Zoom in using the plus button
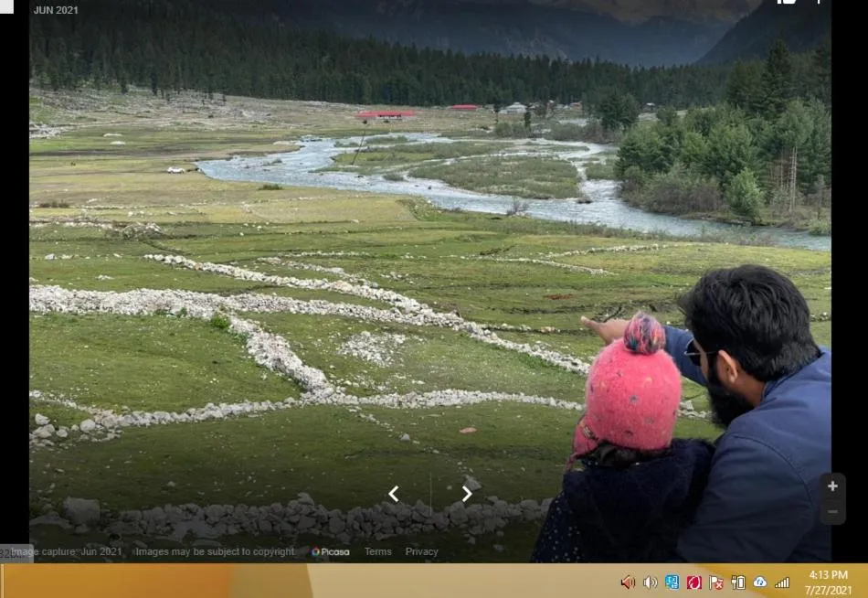 click(x=832, y=486)
